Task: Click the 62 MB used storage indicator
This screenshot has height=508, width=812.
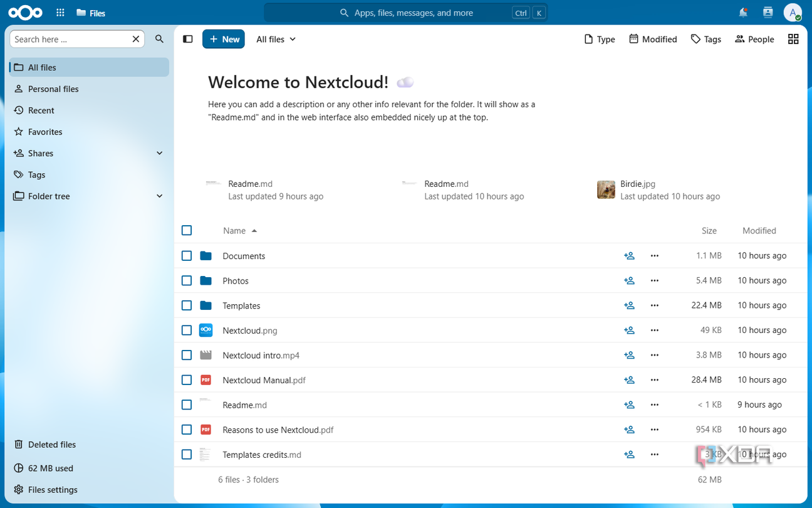Action: point(89,468)
